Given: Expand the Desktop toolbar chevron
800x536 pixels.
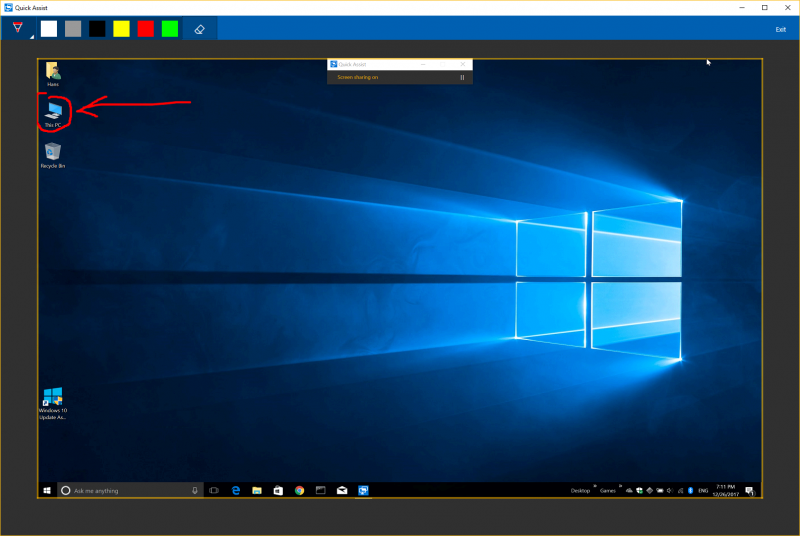Looking at the screenshot, I should [x=595, y=486].
